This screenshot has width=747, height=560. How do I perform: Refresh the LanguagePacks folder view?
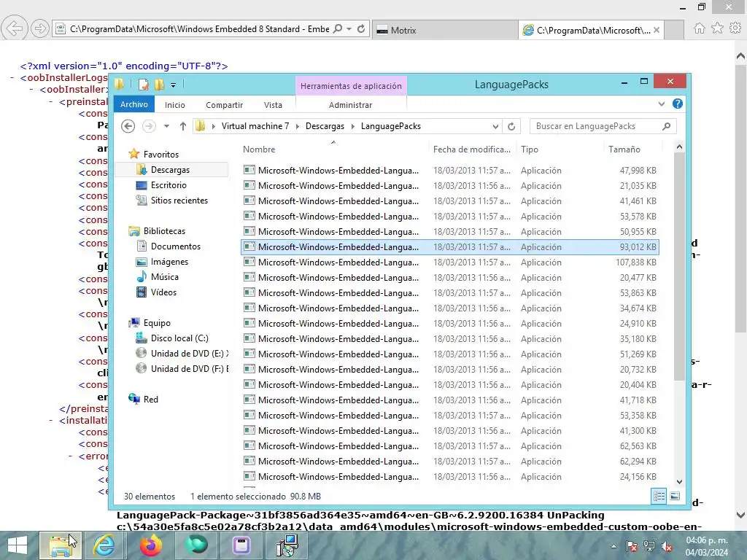coord(511,126)
